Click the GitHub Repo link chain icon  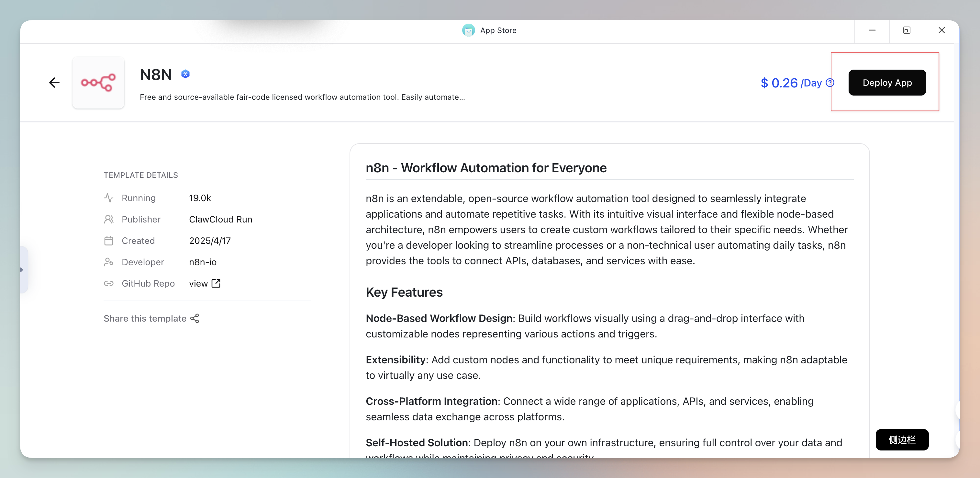108,283
